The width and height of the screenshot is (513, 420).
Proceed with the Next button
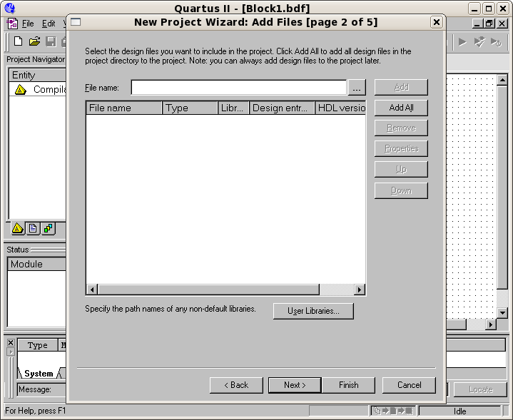click(294, 385)
